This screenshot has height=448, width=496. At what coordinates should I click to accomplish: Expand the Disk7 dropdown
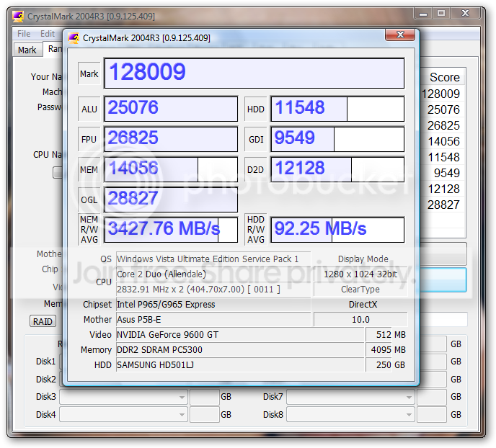click(x=351, y=397)
